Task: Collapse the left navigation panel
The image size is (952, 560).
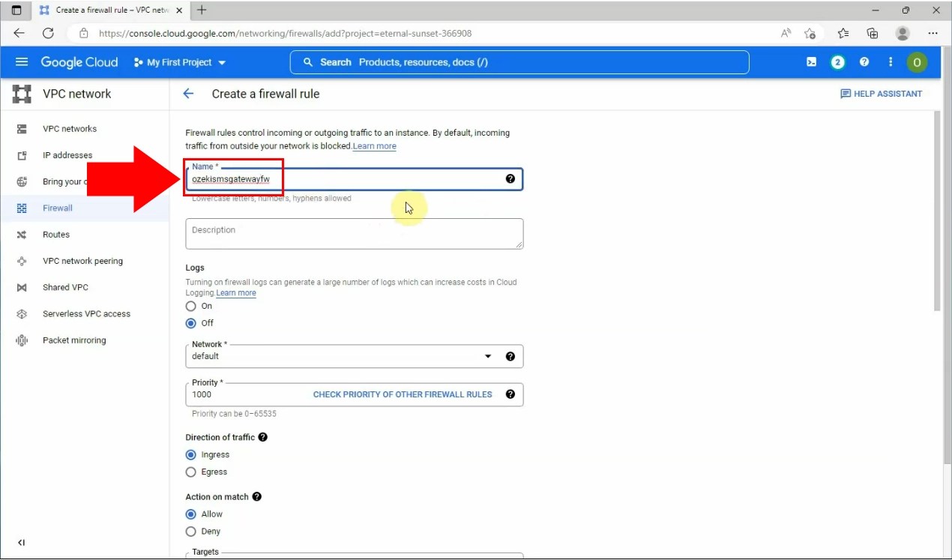Action: click(x=21, y=542)
